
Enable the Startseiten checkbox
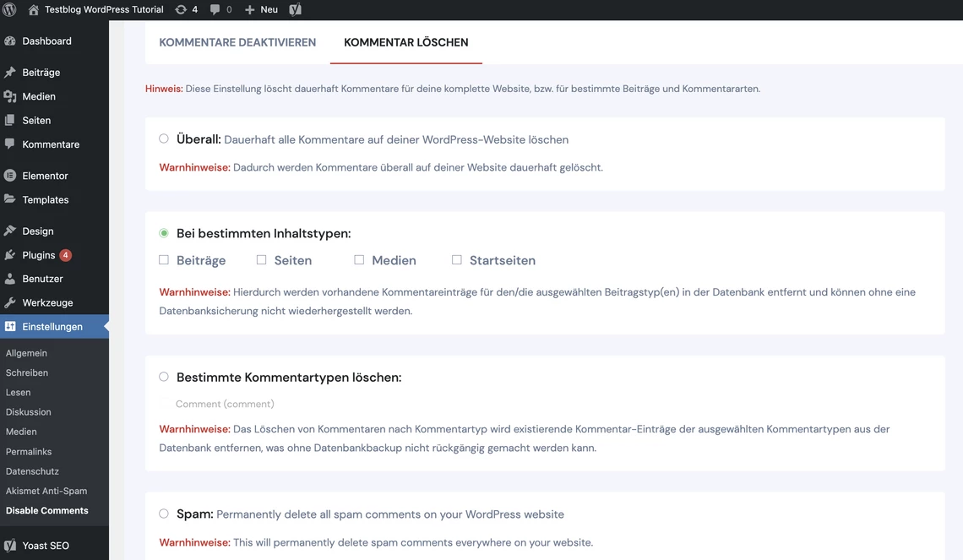456,259
